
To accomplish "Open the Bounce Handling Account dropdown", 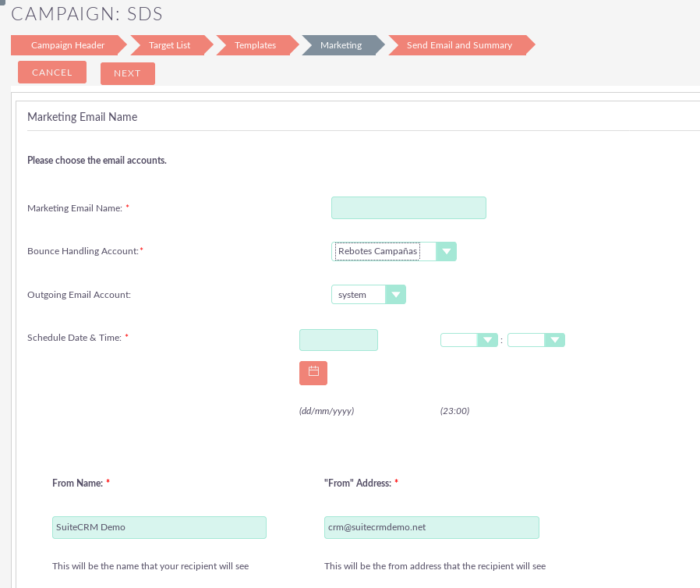I will point(394,251).
